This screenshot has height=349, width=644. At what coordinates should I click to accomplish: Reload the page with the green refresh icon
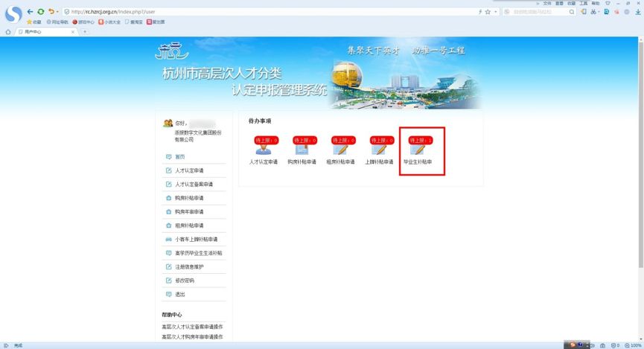[x=41, y=11]
